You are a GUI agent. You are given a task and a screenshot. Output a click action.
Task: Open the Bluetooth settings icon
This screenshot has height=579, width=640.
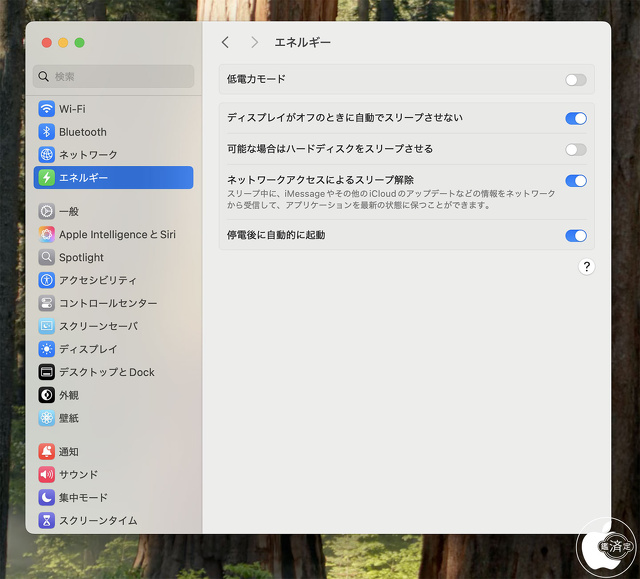pyautogui.click(x=46, y=132)
